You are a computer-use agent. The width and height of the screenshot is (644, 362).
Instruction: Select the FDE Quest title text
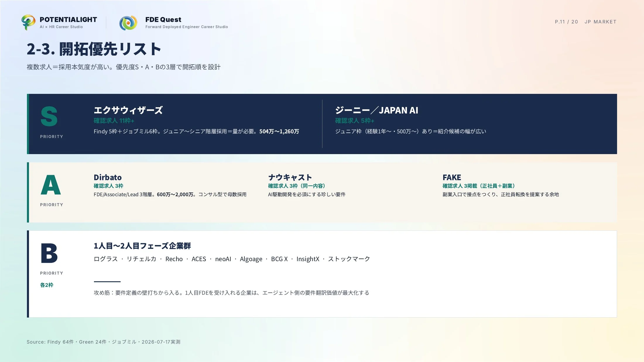point(163,20)
